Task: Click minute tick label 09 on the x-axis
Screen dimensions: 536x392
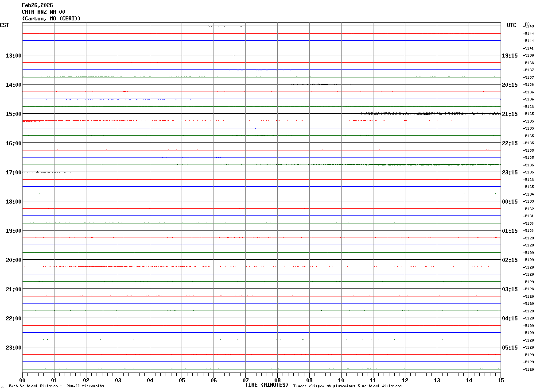Action: (x=309, y=380)
